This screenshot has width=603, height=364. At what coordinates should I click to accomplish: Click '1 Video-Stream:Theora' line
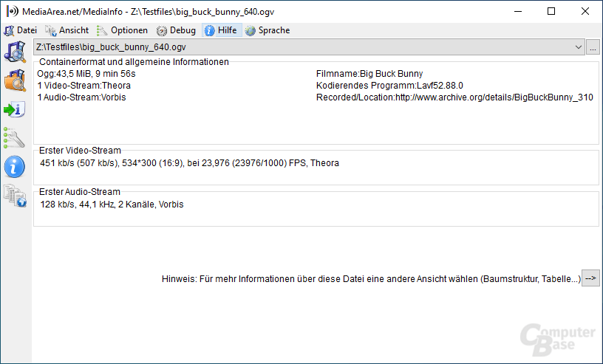click(84, 86)
